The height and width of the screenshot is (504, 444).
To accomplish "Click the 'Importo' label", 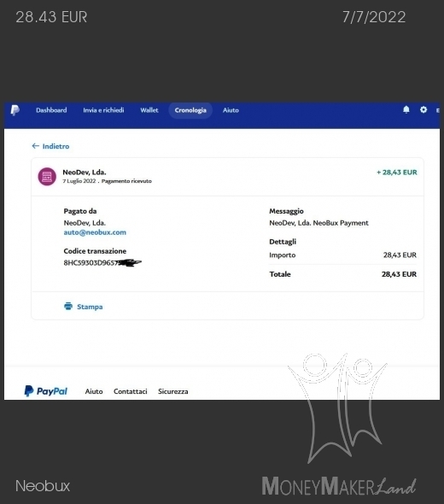I will tap(283, 255).
